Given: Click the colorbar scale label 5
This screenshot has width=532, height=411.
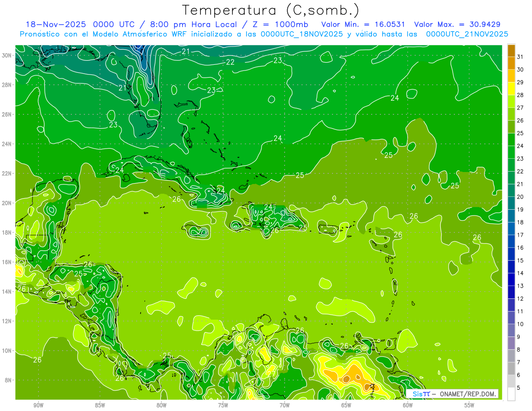Looking at the screenshot, I should pos(519,388).
